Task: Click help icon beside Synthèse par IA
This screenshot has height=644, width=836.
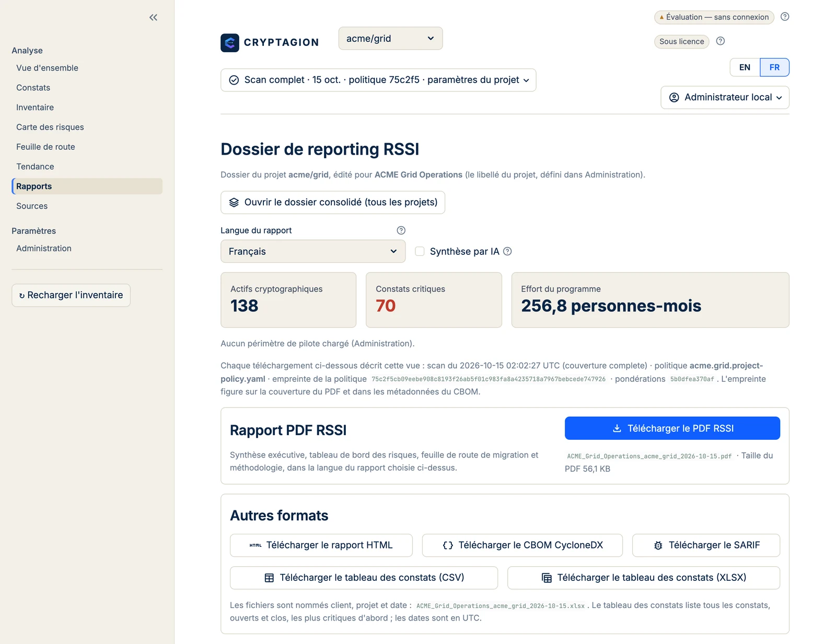Action: coord(507,251)
